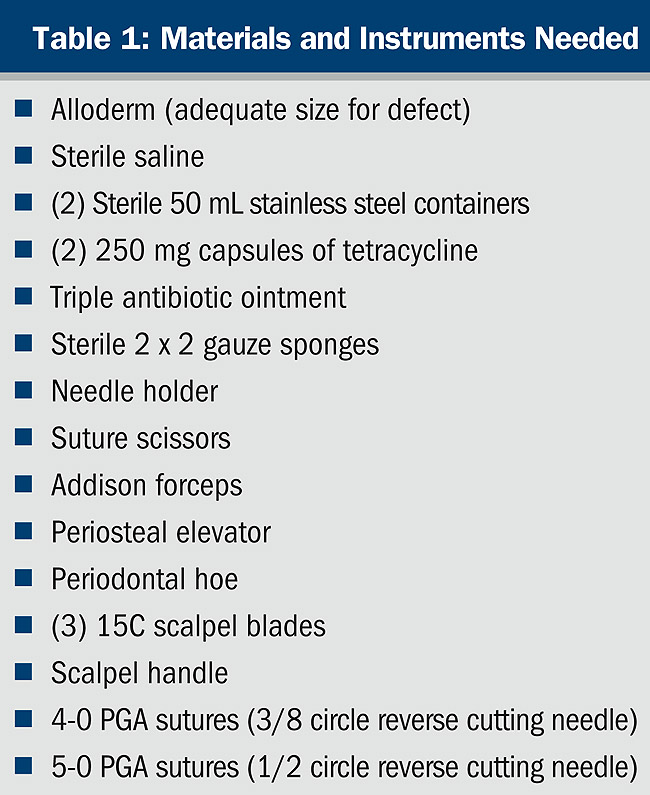Screen dimensions: 650x795
Task: Click the square bullet beside Triple antibiotic ointment
Action: click(x=24, y=296)
